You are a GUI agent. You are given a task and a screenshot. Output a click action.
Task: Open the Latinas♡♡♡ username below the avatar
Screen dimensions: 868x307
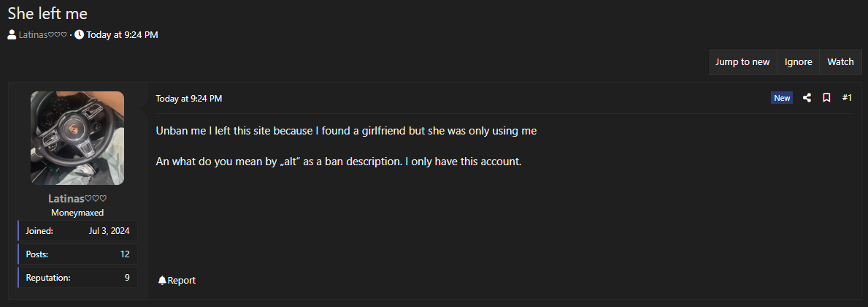tap(77, 199)
